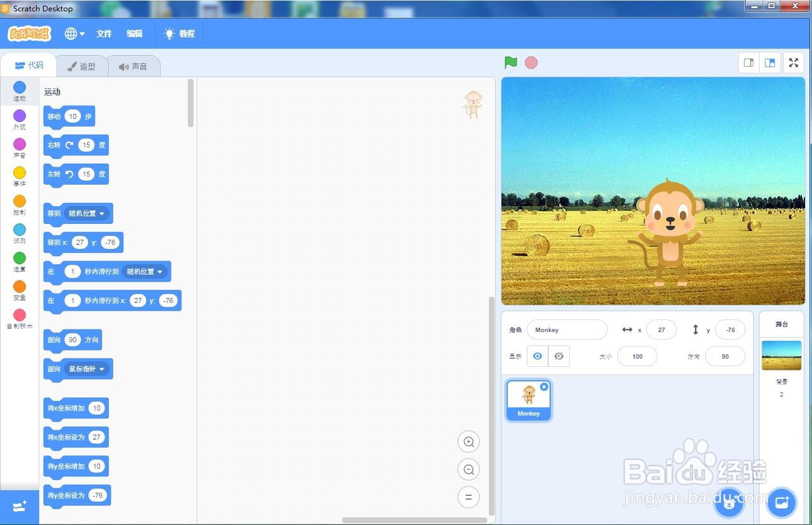Screen dimensions: 812x525
Task: Edit the sprite size value of 100
Action: coord(637,356)
